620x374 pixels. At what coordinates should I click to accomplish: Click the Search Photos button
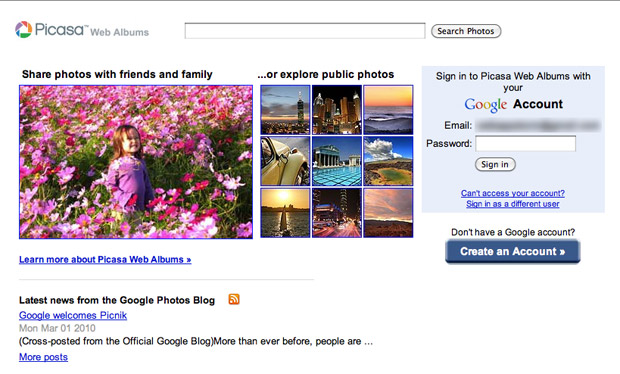(466, 31)
